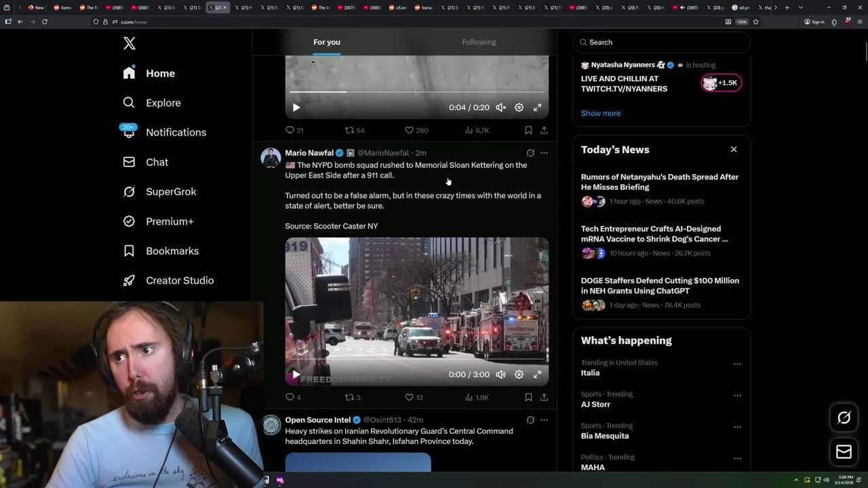Switch to the Following tab
Image resolution: width=868 pixels, height=488 pixels.
pos(479,42)
